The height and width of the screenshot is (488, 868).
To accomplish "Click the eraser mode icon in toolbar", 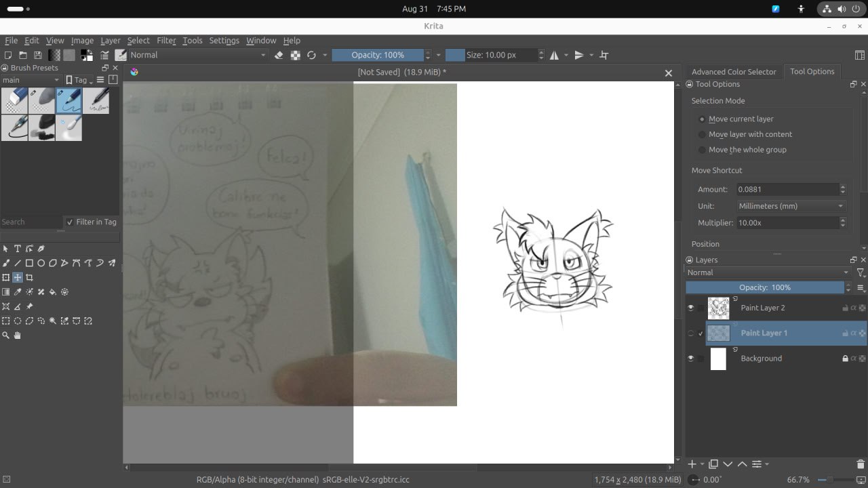I will point(279,55).
